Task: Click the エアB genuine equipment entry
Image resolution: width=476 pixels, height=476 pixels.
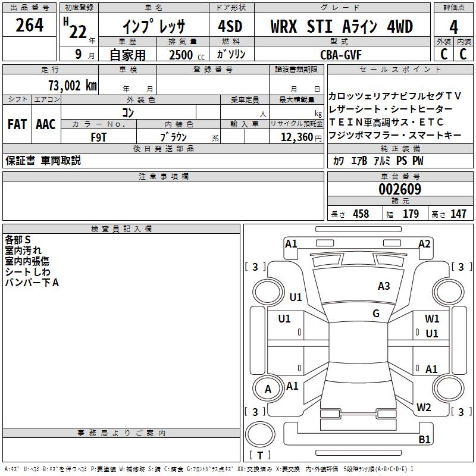Action: [359, 161]
